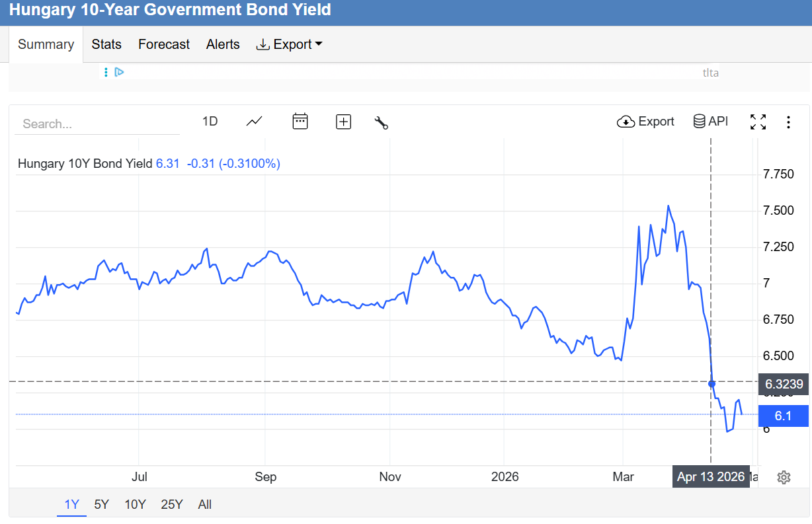Open the wrench tools icon
Image resolution: width=812 pixels, height=524 pixels.
pos(381,122)
